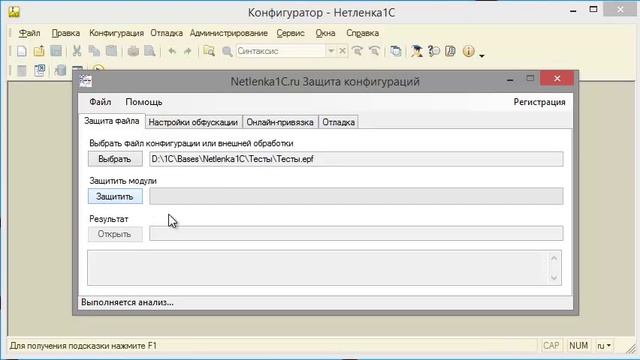The image size is (640, 360).
Task: Switch to the Онлайн-привязка tab
Action: [280, 122]
